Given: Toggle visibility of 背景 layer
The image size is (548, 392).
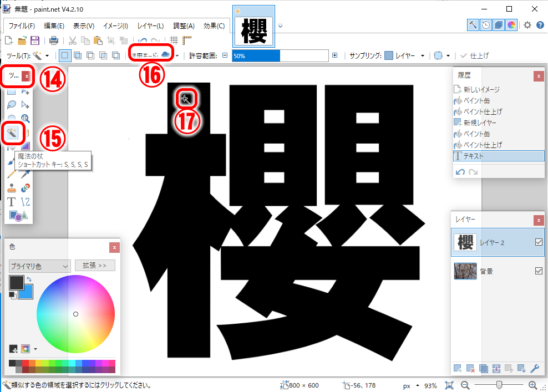Looking at the screenshot, I should 539,271.
